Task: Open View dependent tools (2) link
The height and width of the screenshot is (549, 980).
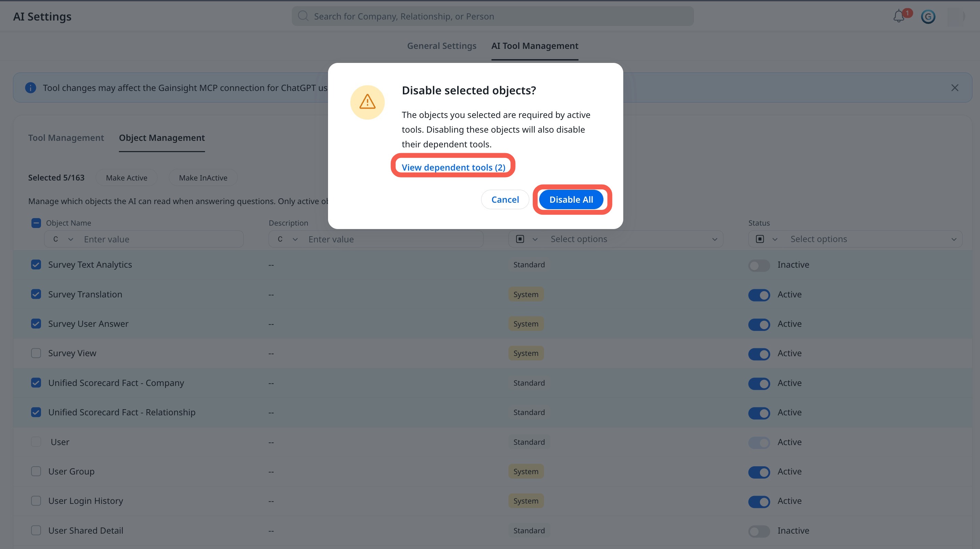Action: (x=453, y=167)
